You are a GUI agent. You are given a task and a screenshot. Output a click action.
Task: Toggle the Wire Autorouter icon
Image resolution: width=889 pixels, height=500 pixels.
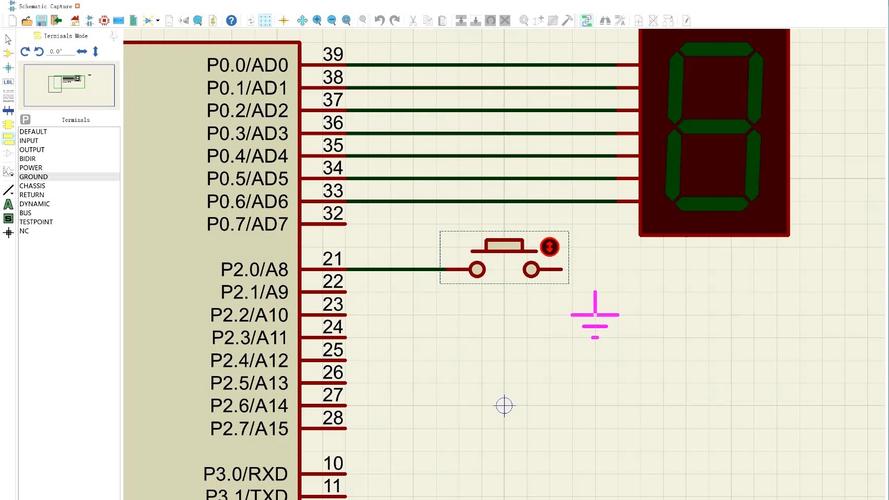click(x=586, y=21)
